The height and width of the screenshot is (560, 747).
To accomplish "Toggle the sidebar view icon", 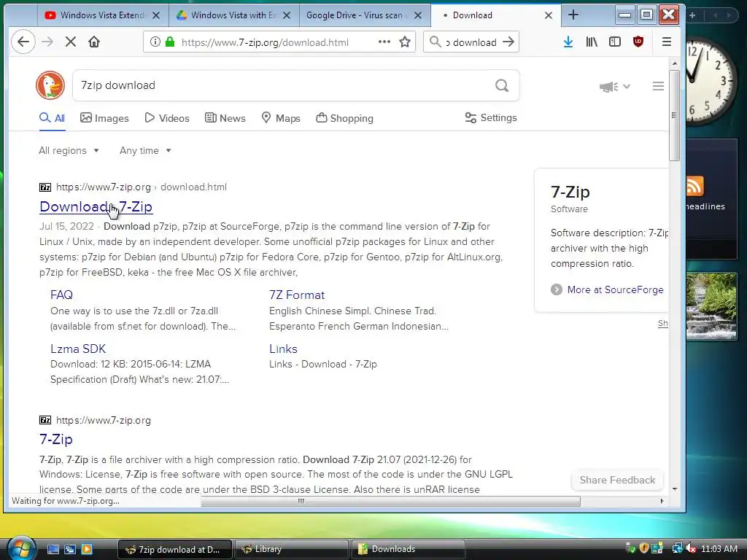I will (x=614, y=42).
